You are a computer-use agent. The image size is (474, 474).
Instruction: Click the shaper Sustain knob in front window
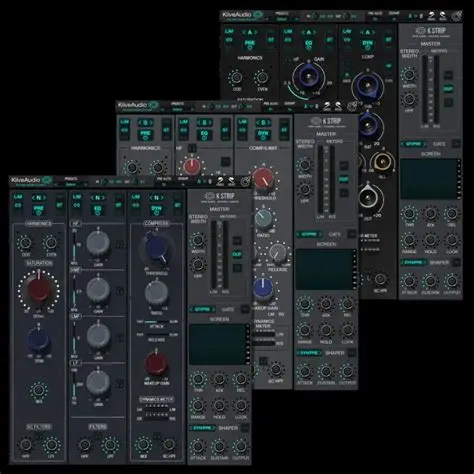(x=219, y=446)
